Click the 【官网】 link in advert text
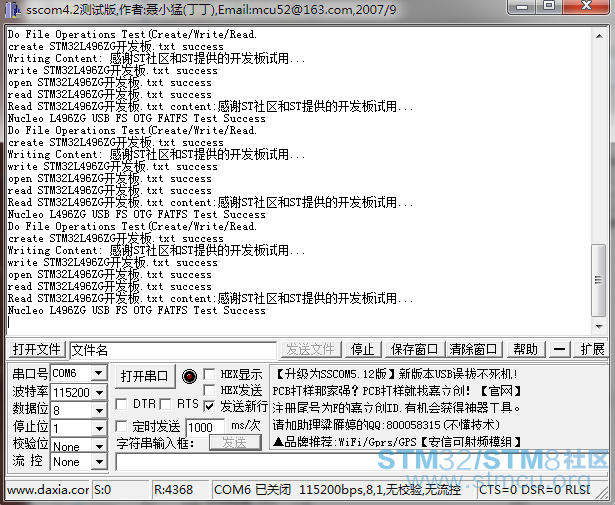Viewport: 615px width, 505px height. click(501, 391)
